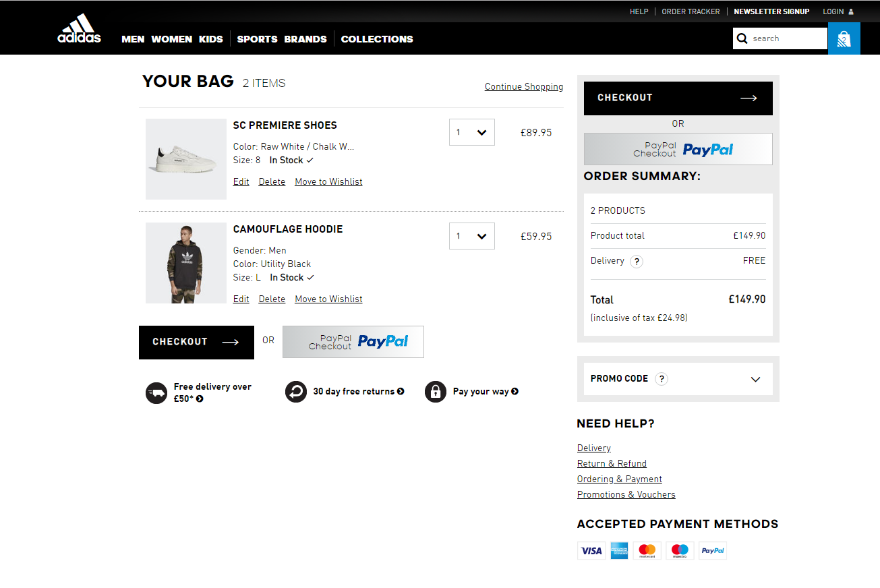880x588 pixels.
Task: Open Return & Refund help link
Action: coord(612,463)
